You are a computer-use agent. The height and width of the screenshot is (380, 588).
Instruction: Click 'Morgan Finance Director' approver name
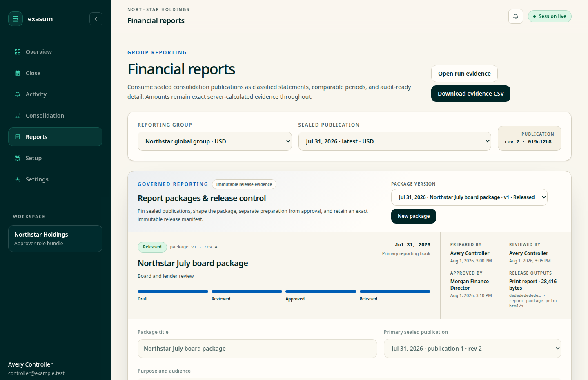tap(470, 285)
